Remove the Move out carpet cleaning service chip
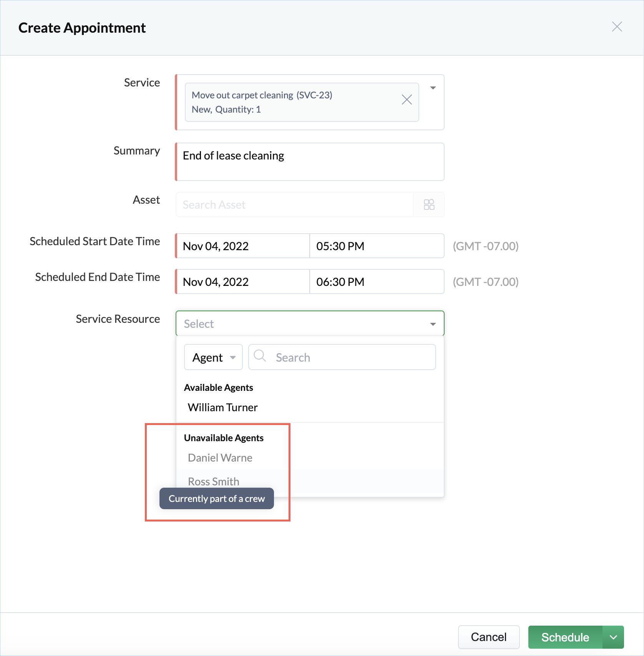Viewport: 644px width, 656px height. [x=407, y=100]
